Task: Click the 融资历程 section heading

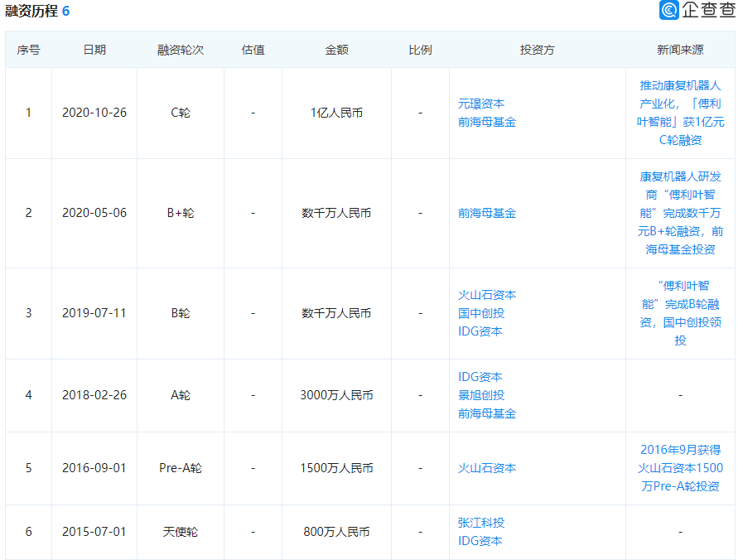Action: (x=31, y=11)
